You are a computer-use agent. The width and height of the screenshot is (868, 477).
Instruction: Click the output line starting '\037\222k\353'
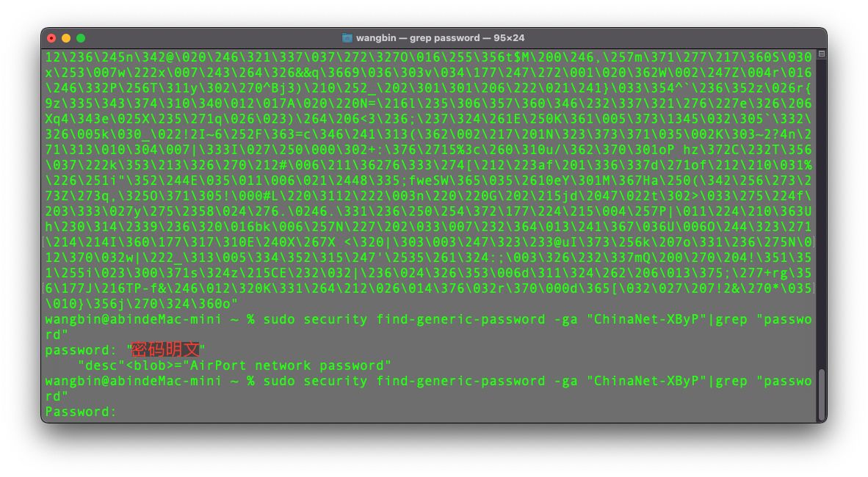click(428, 165)
